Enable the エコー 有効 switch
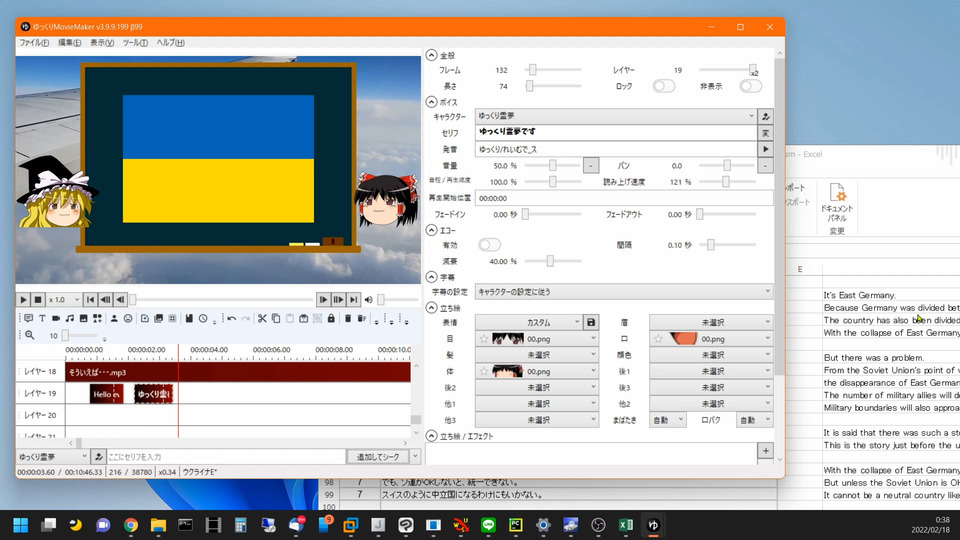The width and height of the screenshot is (960, 540). 489,245
